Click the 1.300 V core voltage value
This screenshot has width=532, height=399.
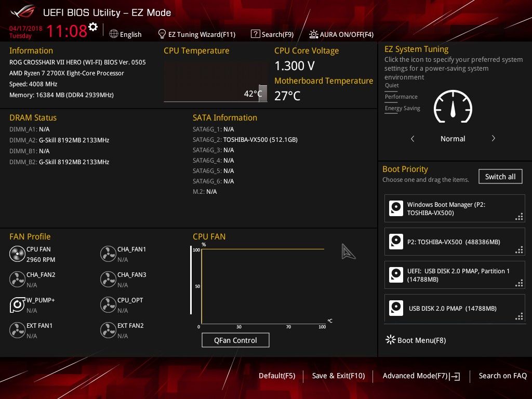pos(295,66)
